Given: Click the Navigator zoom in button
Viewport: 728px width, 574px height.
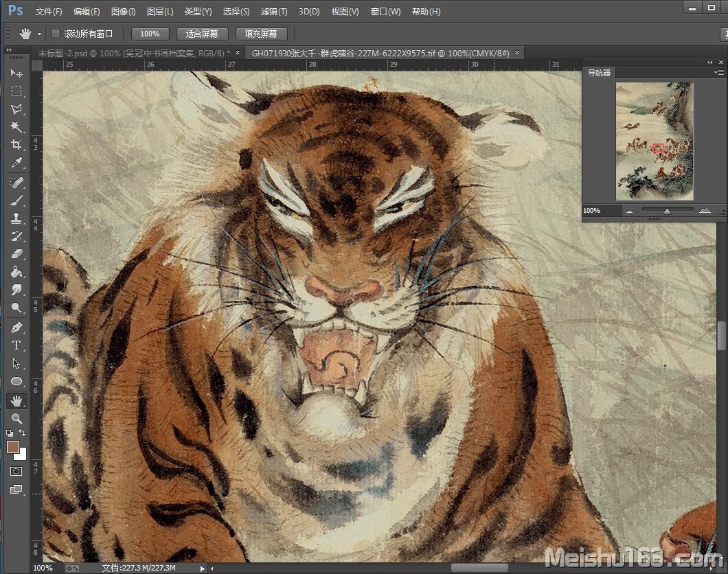Looking at the screenshot, I should pos(705,211).
